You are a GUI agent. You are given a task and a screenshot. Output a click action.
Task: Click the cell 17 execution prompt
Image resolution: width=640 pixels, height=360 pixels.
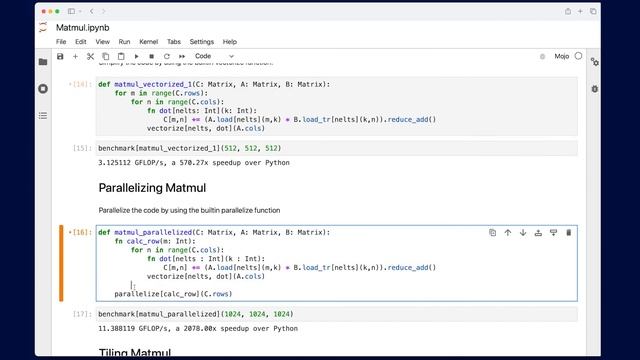(x=82, y=314)
